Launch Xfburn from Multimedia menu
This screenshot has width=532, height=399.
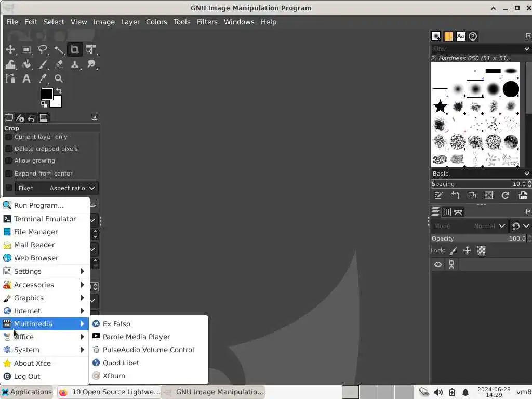(x=149, y=376)
